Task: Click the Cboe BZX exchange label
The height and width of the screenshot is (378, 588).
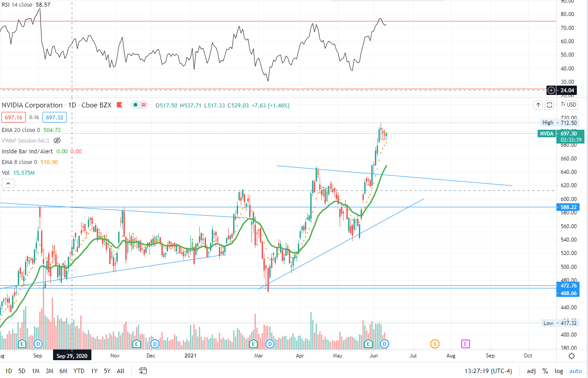Action: pyautogui.click(x=96, y=105)
